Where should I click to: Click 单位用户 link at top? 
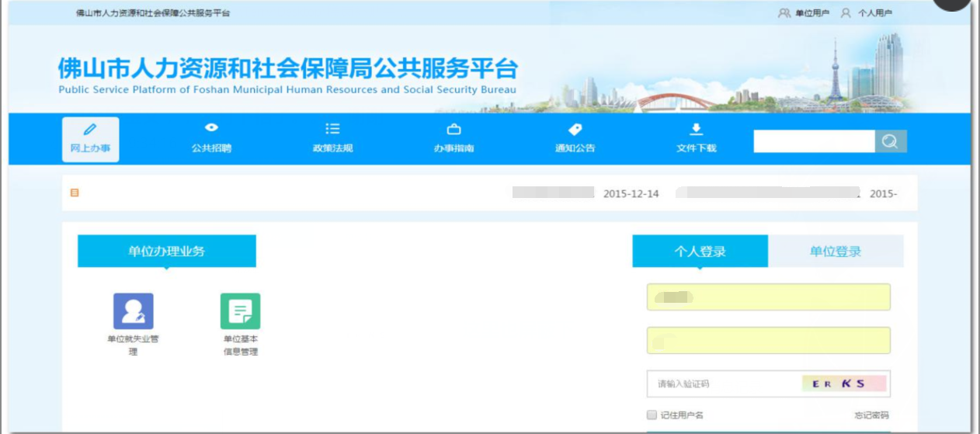coord(805,13)
